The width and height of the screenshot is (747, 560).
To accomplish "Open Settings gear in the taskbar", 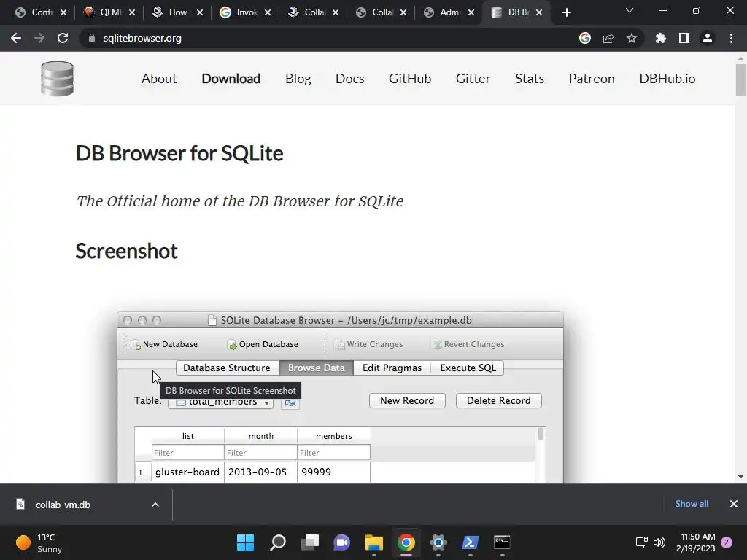I will click(438, 542).
